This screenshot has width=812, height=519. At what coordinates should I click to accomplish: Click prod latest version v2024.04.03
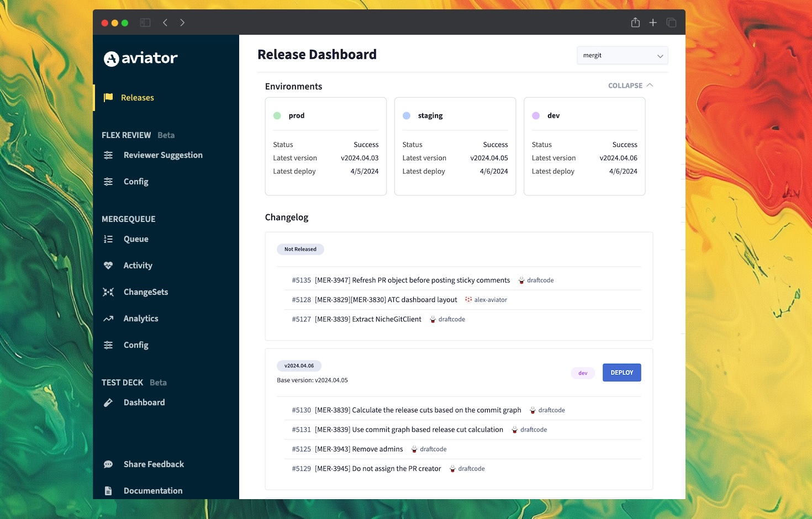[x=360, y=158]
